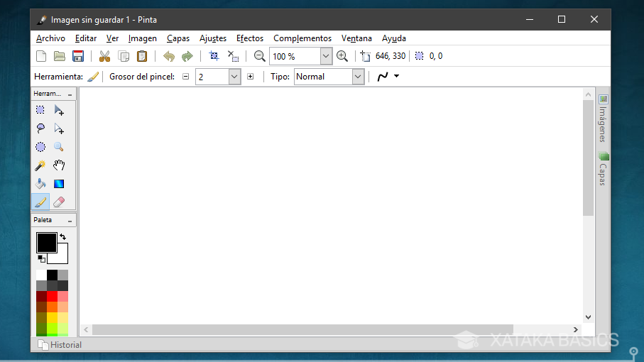Decrease brush width with minus button
The height and width of the screenshot is (362, 644).
[x=185, y=77]
